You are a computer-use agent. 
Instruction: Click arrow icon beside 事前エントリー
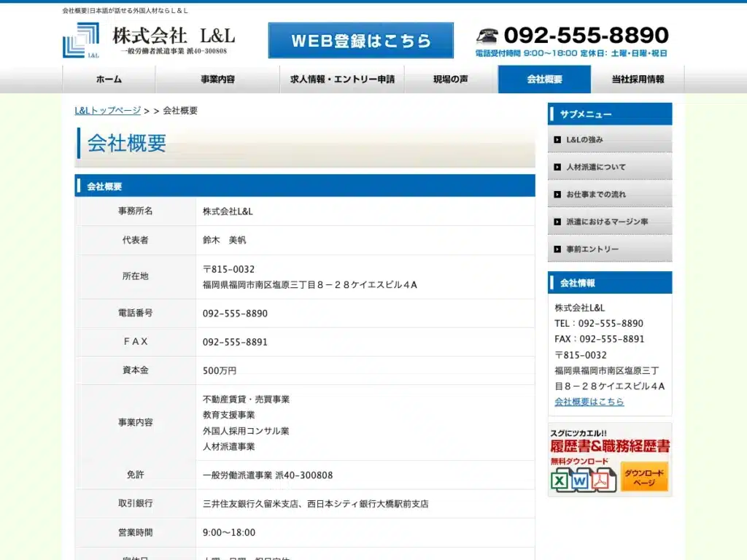pos(557,249)
